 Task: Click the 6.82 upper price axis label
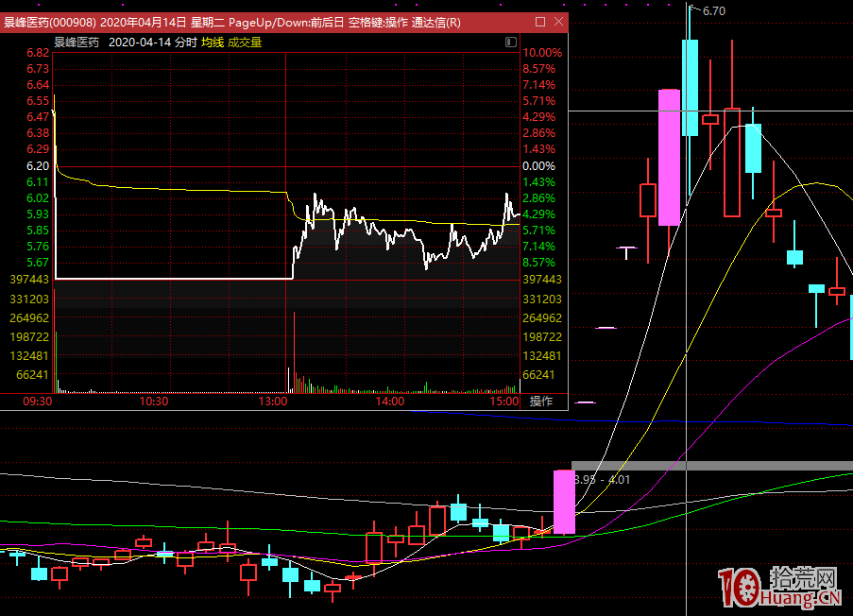tap(38, 53)
